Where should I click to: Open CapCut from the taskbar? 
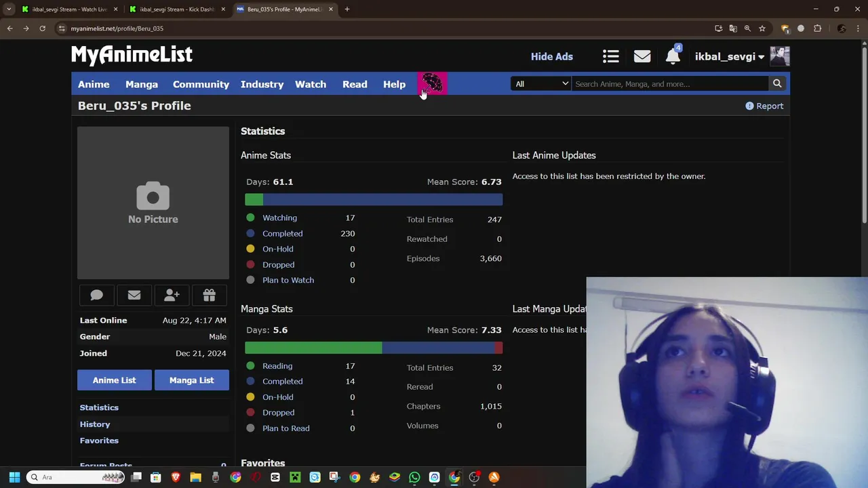coord(275,477)
